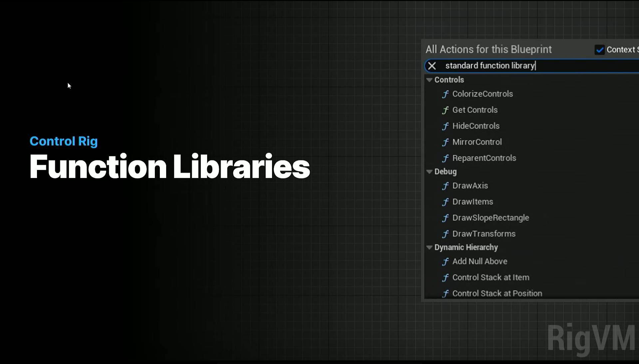The height and width of the screenshot is (364, 639).
Task: Click the Control Stack at Position function icon
Action: (445, 294)
